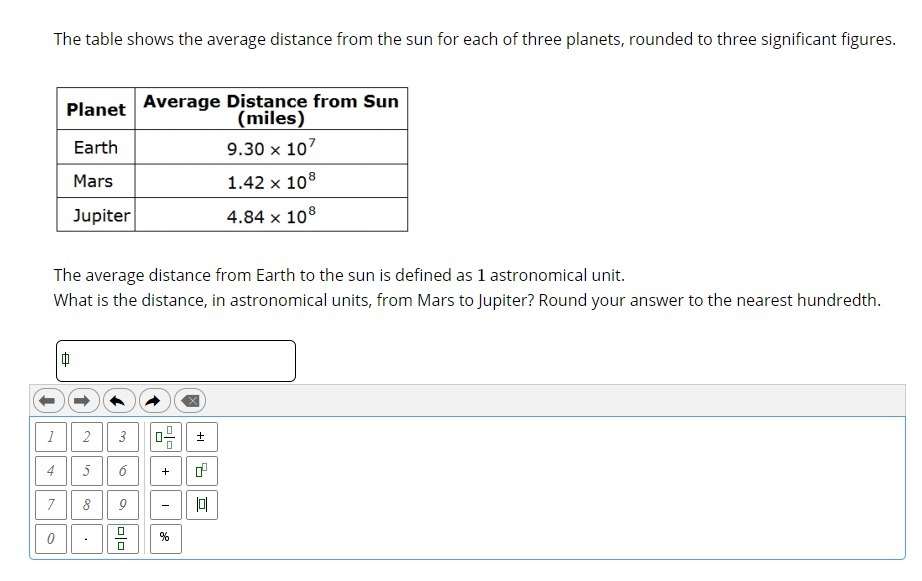Click the move cursor left arrow
Image resolution: width=922 pixels, height=581 pixels.
pos(48,401)
